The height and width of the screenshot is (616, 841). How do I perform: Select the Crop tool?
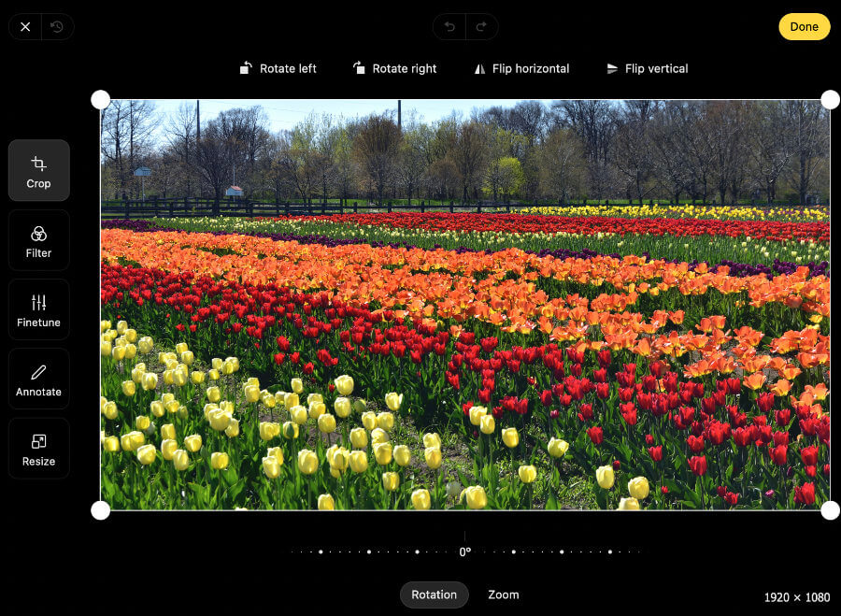click(x=38, y=170)
